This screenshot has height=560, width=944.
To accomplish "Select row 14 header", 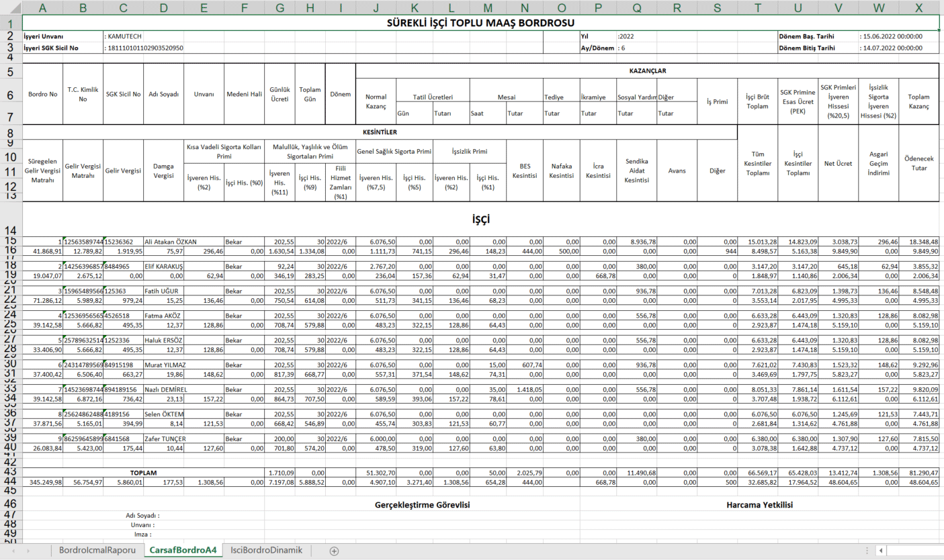I will [x=11, y=219].
